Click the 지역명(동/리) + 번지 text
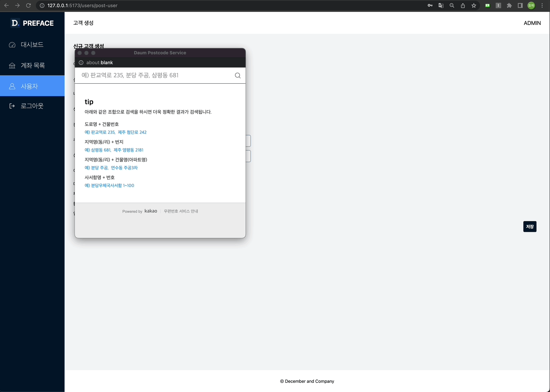The height and width of the screenshot is (392, 550). 104,142
